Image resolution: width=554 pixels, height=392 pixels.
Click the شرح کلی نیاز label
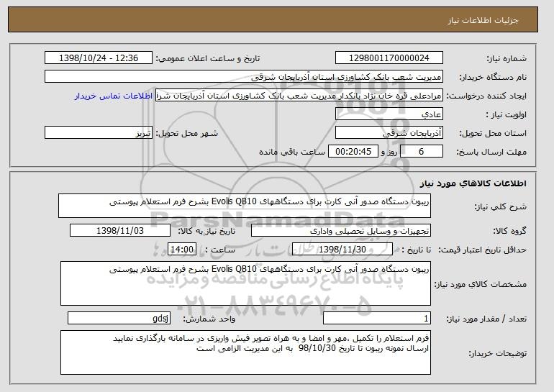(x=500, y=207)
